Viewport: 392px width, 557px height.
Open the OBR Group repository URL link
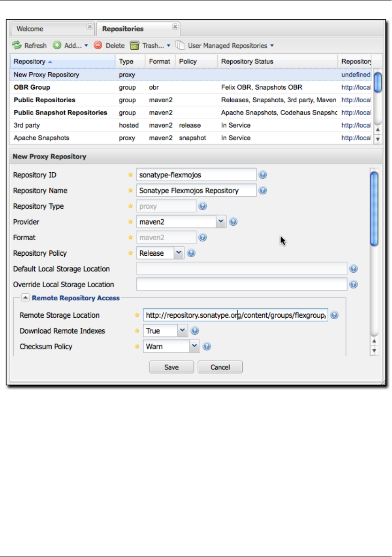point(356,87)
